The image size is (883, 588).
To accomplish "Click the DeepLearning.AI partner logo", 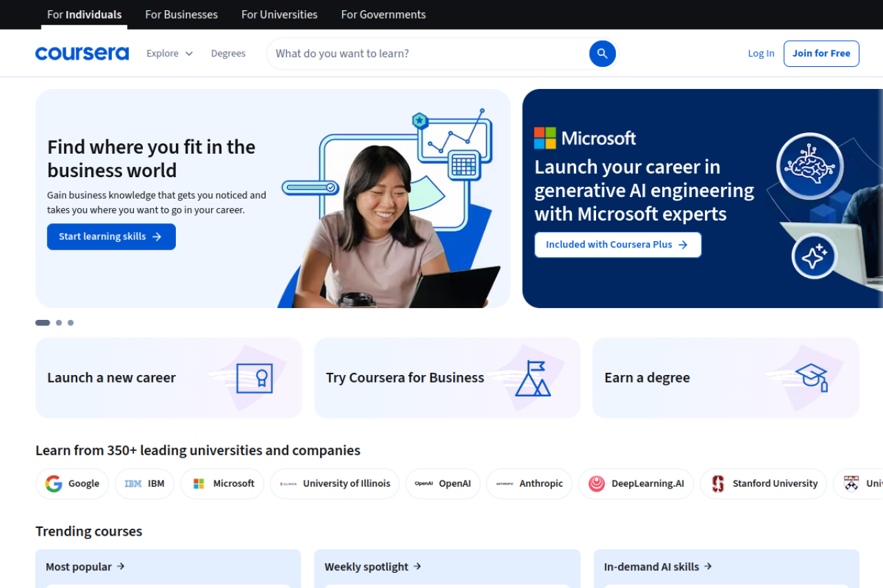I will 635,483.
